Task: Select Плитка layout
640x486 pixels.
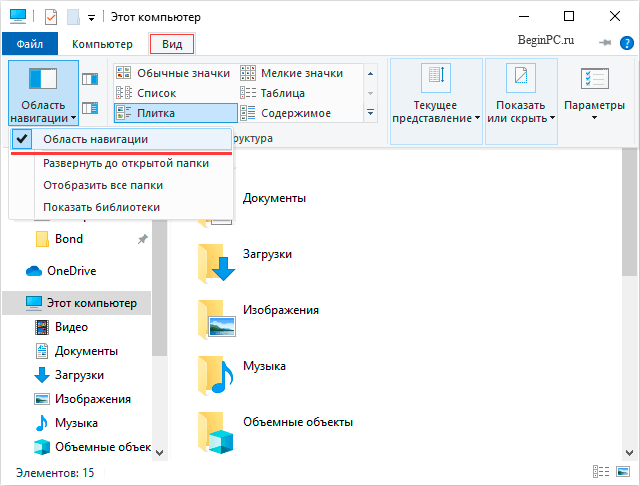Action: point(176,113)
